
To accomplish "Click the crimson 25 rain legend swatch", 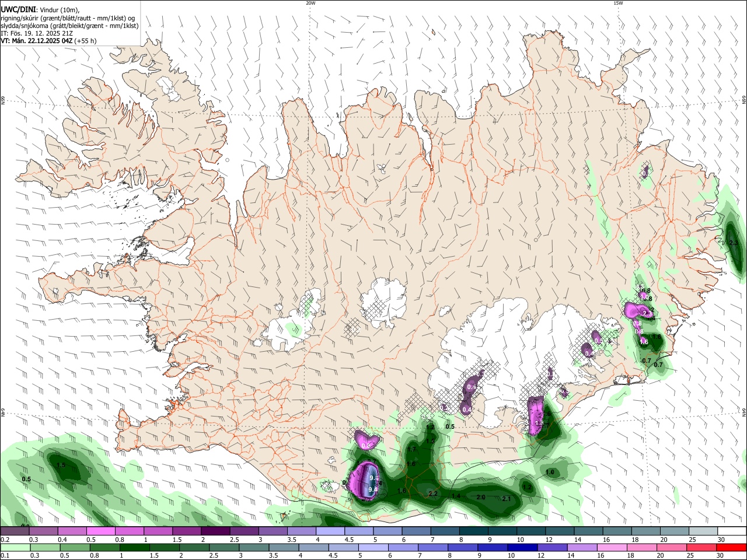I will [701, 548].
